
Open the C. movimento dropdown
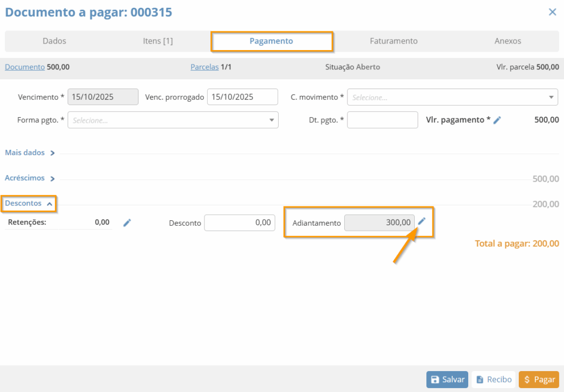click(452, 97)
